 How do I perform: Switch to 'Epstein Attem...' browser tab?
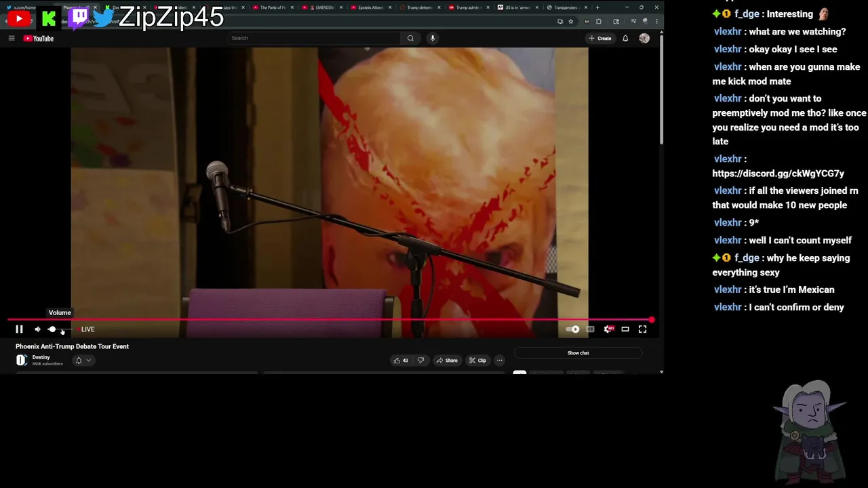click(x=372, y=7)
